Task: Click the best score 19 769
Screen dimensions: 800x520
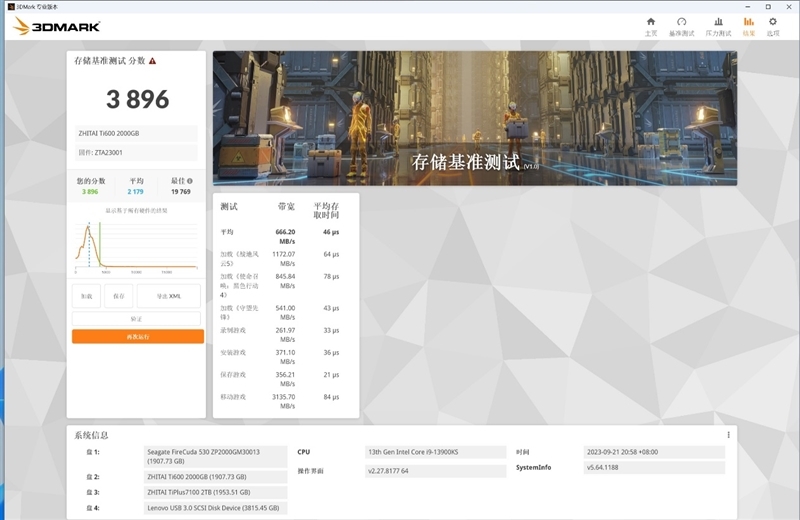Action: (x=181, y=192)
